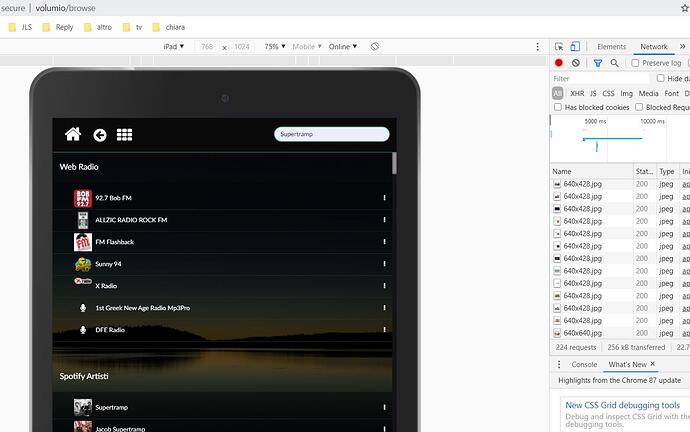Viewport: 690px width, 432px height.
Task: Click the device width 768 field
Action: 207,46
